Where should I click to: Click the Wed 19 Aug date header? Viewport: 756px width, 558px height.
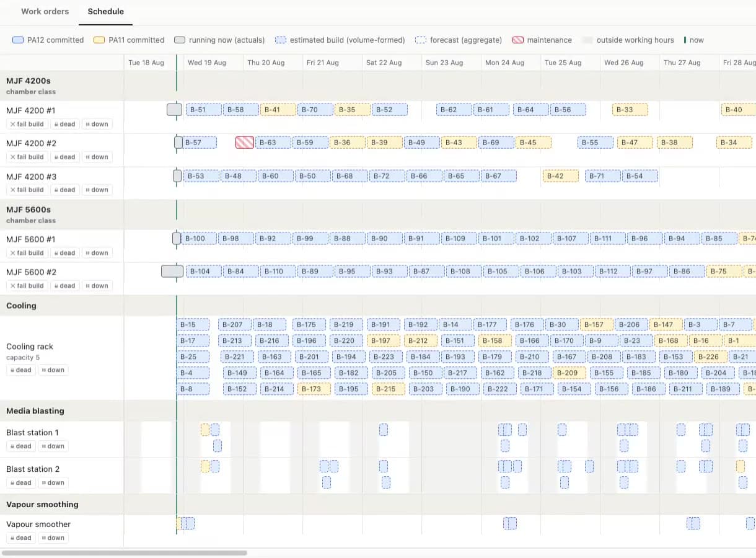point(207,63)
